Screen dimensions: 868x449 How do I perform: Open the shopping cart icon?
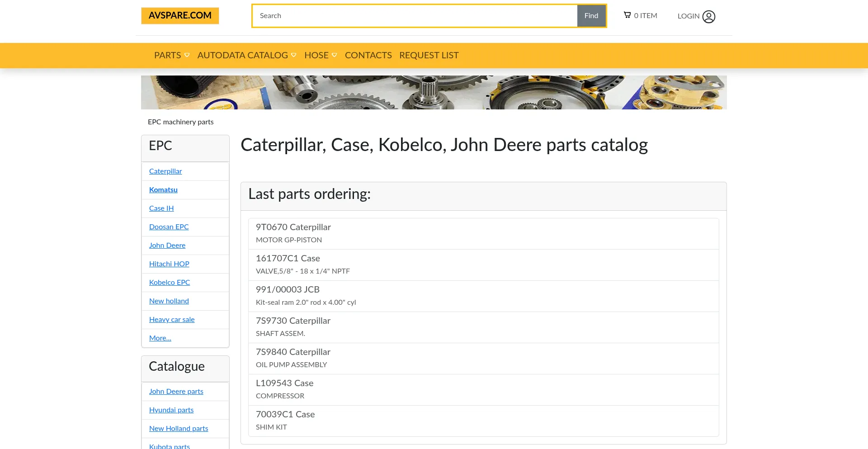[627, 15]
